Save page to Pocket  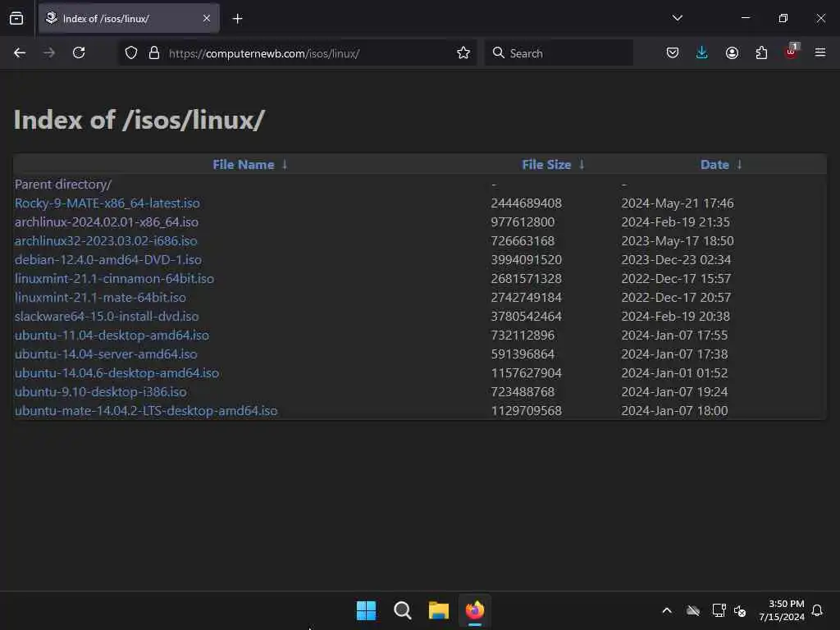tap(673, 52)
